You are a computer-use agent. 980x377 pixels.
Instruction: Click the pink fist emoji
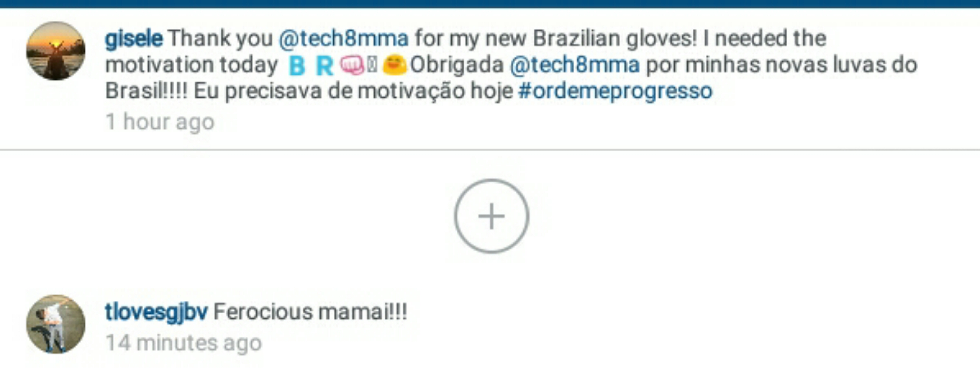352,65
